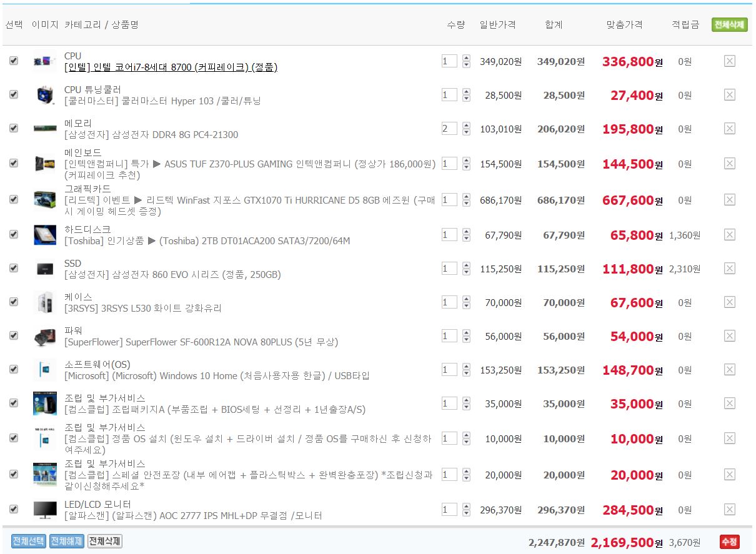Uncheck the 메인보드 row checkbox
The image size is (756, 554).
(x=14, y=163)
